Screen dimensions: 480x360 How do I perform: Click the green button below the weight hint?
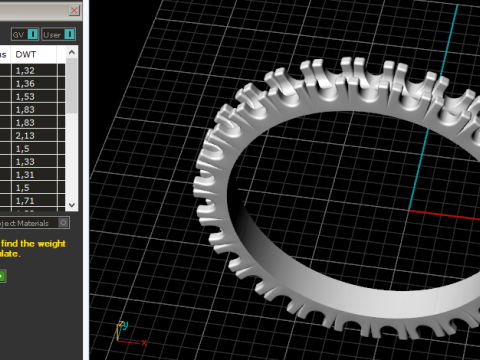[3, 276]
